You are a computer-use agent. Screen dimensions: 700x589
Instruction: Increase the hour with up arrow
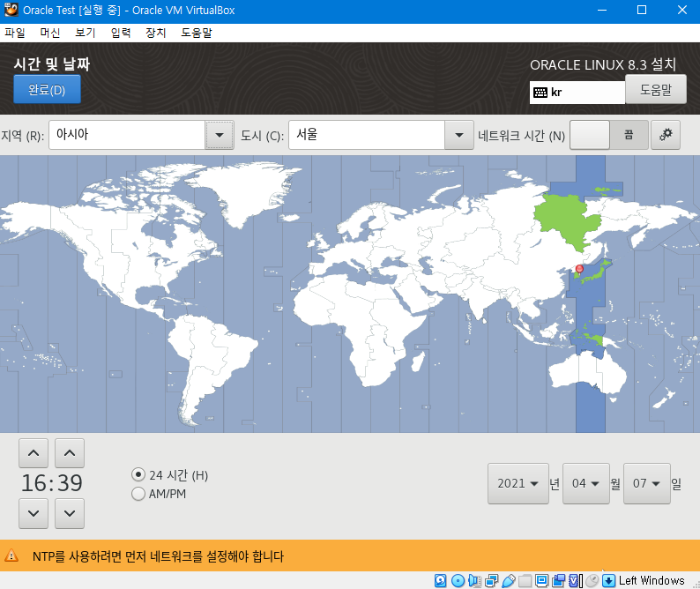tap(34, 453)
